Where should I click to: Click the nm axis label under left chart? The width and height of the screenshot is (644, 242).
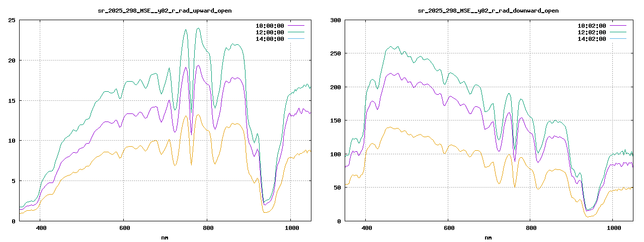165,237
